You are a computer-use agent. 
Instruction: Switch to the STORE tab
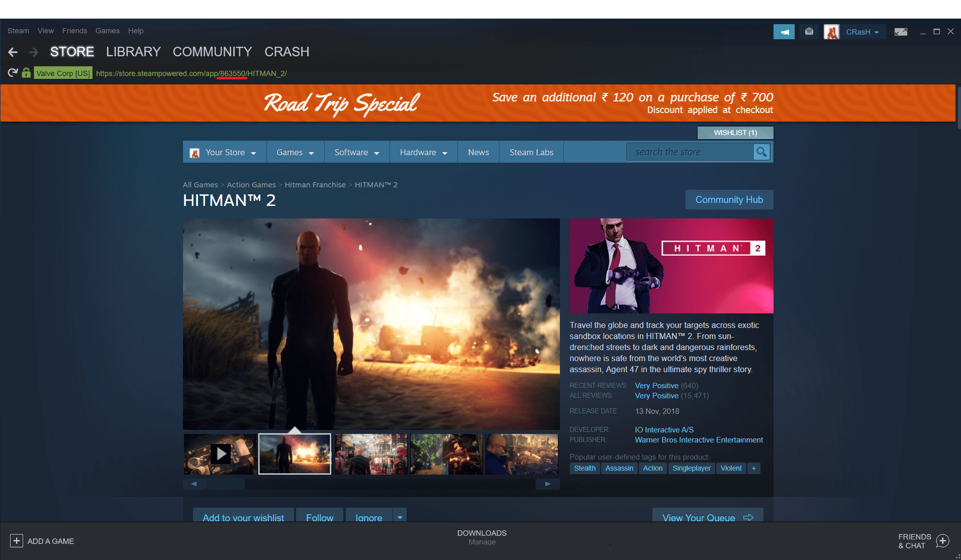tap(72, 52)
